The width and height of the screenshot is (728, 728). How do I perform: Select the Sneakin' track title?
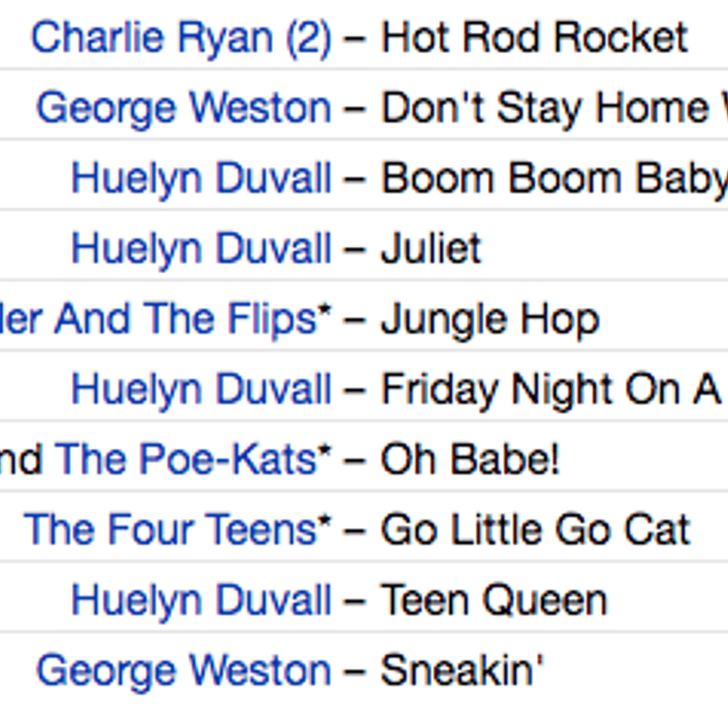(461, 670)
